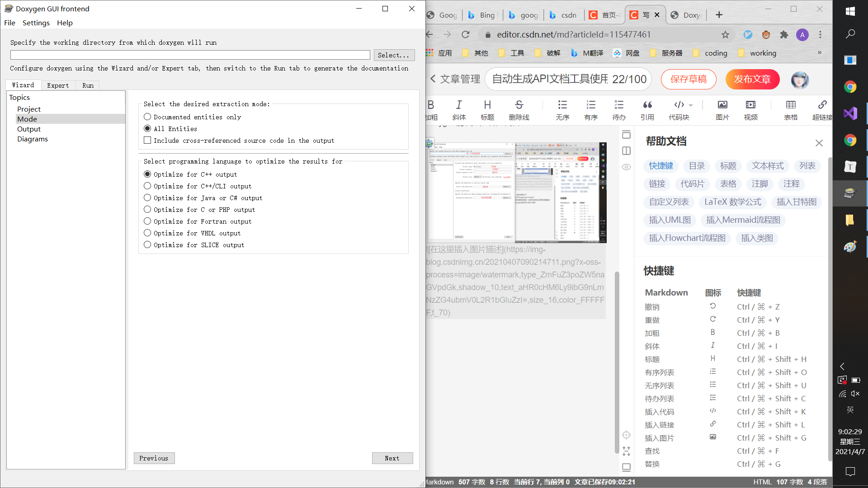The width and height of the screenshot is (868, 488).
Task: Click the video insert icon
Action: [x=750, y=105]
